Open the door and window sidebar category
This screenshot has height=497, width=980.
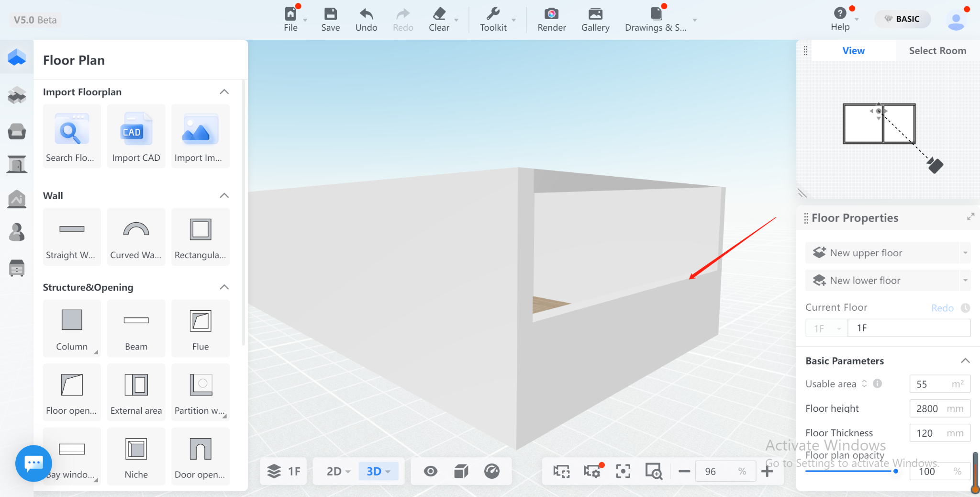point(17,164)
